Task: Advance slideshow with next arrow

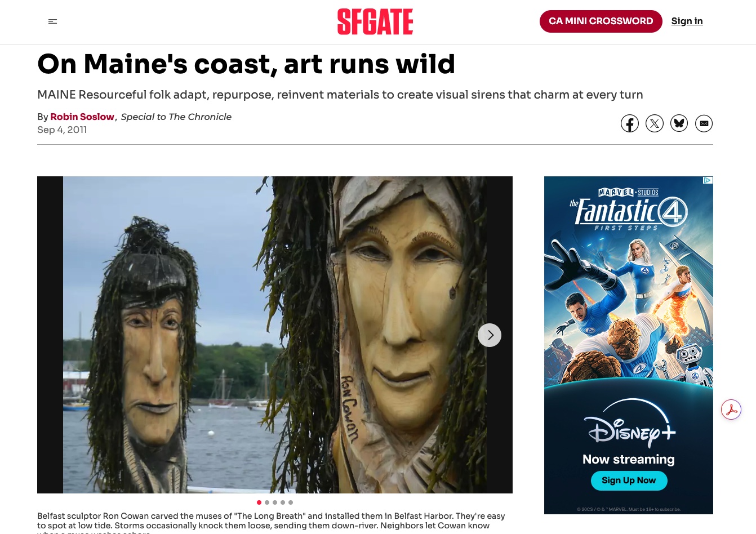Action: 490,335
